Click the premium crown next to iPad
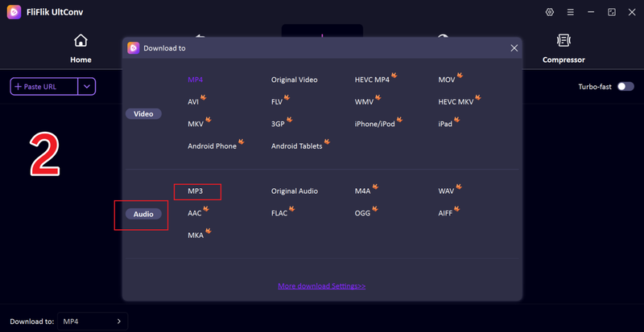Screen dimensions: 644x332 coord(456,120)
